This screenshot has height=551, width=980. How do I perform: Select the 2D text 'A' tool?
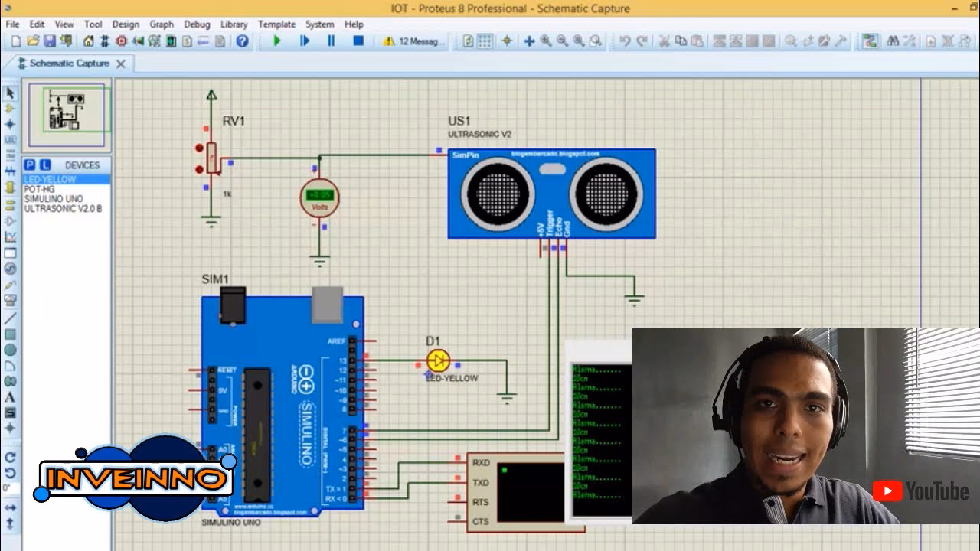pos(10,397)
